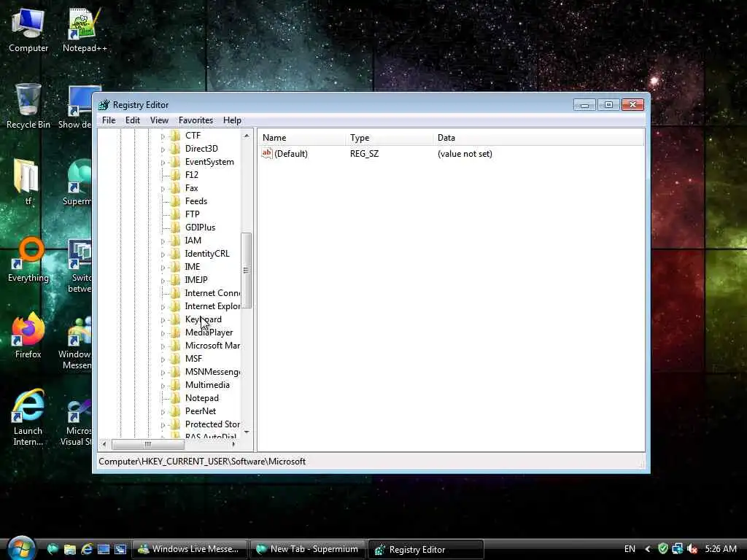The image size is (747, 560).
Task: Select the Everything search desktop shortcut
Action: tap(28, 260)
